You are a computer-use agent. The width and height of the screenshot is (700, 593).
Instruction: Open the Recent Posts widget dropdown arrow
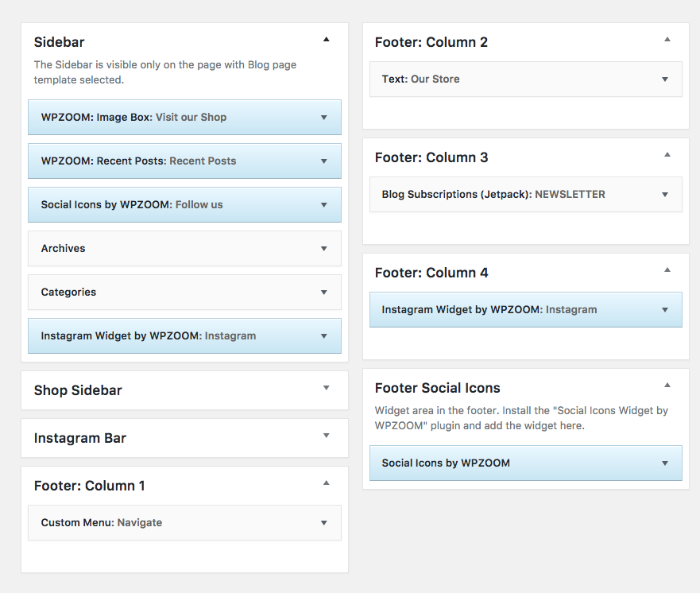point(324,161)
